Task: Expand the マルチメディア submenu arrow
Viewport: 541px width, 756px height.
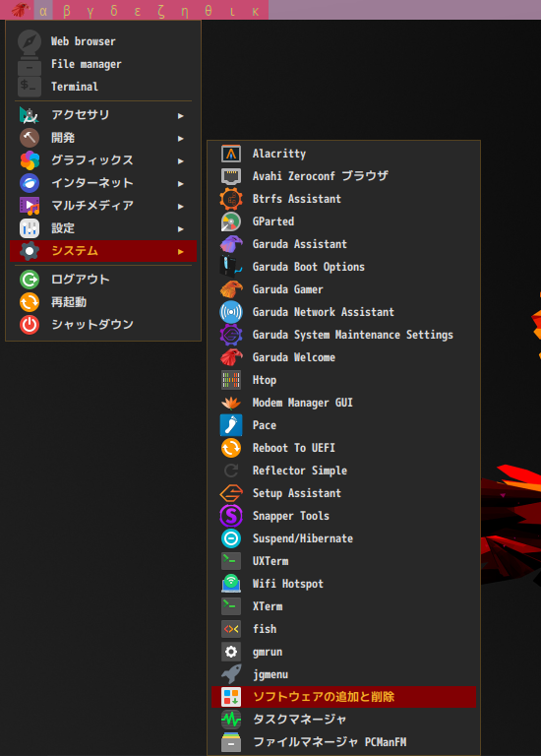Action: point(181,207)
